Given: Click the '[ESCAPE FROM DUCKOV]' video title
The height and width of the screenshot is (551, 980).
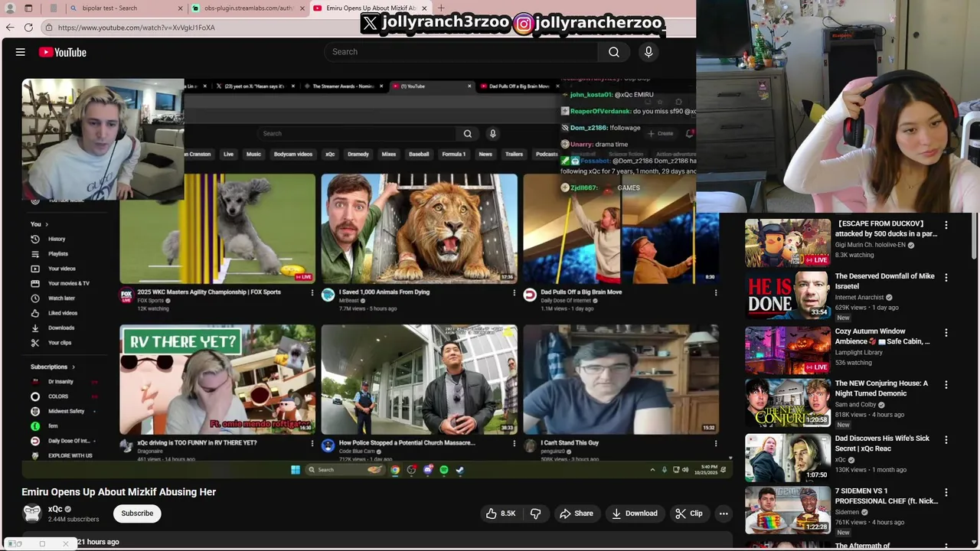Looking at the screenshot, I should tap(886, 229).
